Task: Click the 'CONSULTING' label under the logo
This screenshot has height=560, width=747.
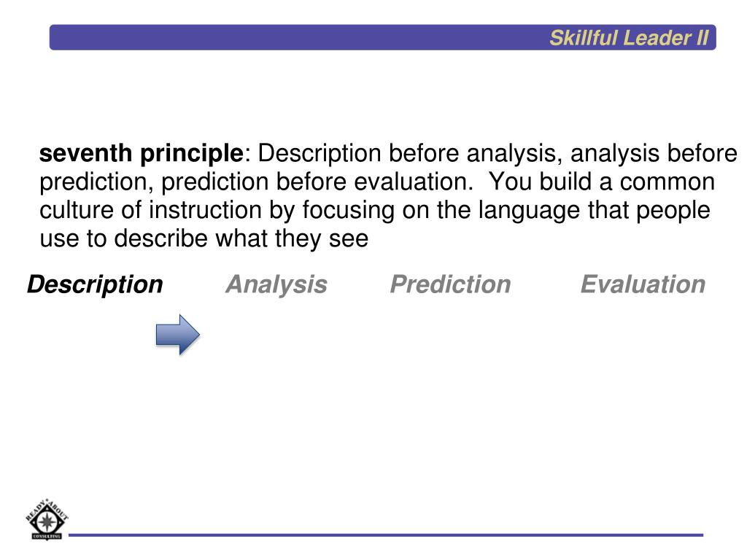Action: pos(47,537)
